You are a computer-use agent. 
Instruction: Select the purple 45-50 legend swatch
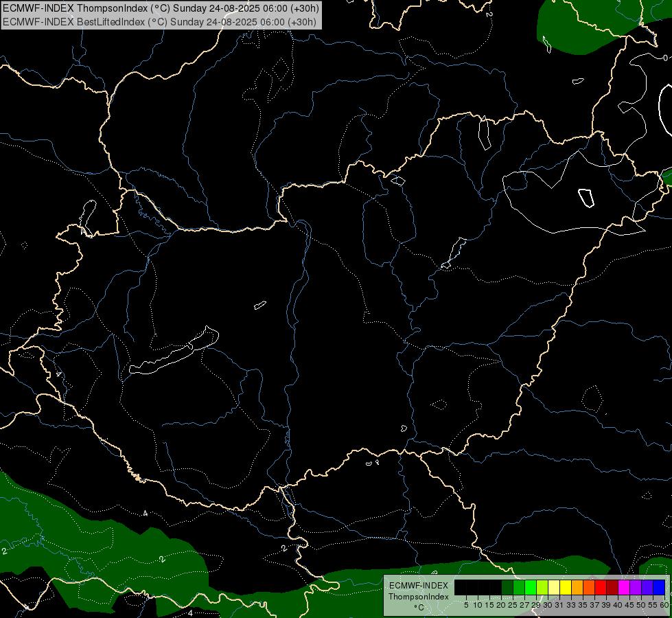pos(636,587)
